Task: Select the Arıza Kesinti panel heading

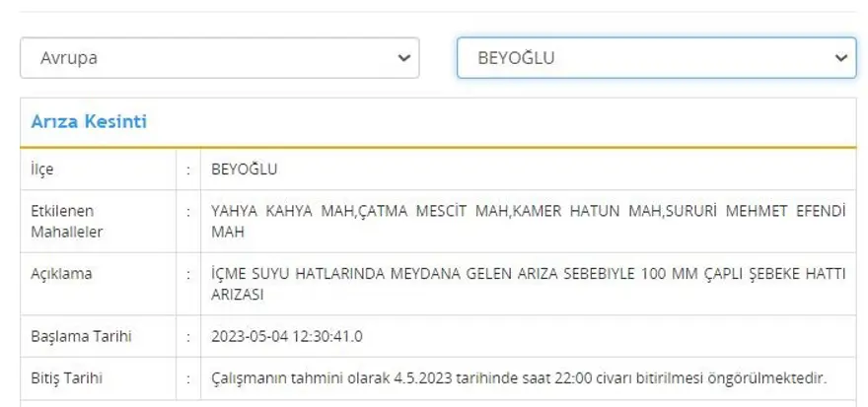Action: click(90, 122)
